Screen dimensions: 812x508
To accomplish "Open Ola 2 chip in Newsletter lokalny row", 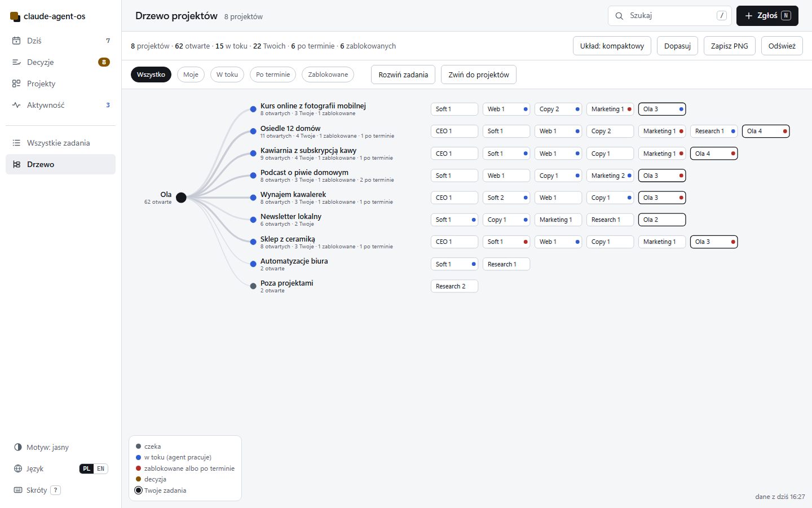I will [662, 220].
